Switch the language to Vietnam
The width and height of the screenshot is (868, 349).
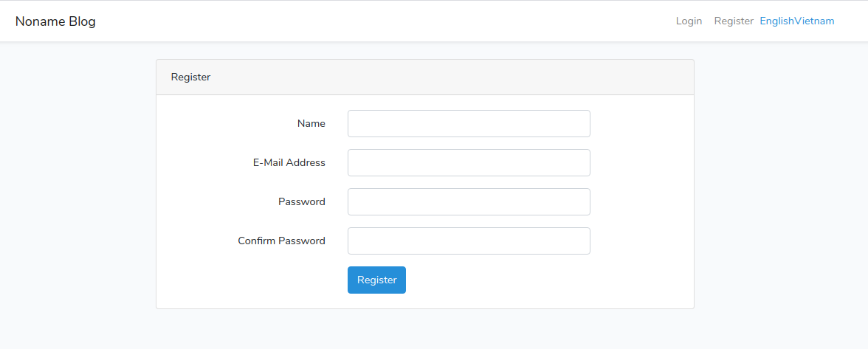tap(815, 21)
